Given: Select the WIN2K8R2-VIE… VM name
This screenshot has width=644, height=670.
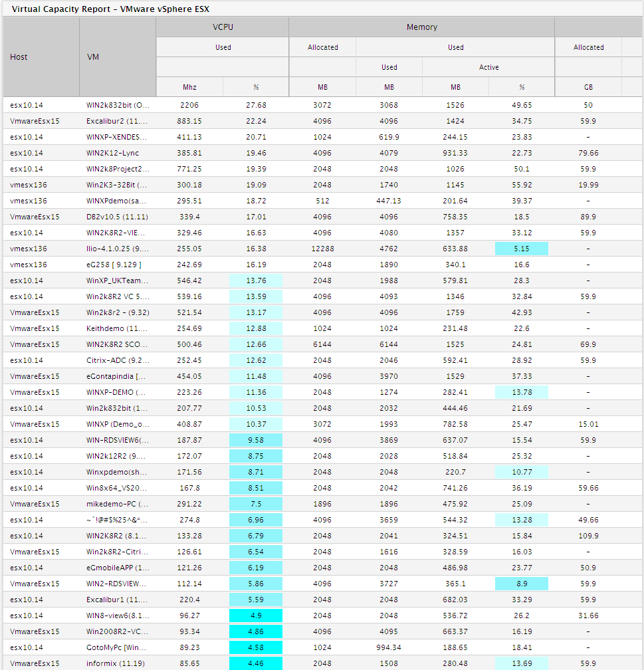Looking at the screenshot, I should click(x=116, y=233).
